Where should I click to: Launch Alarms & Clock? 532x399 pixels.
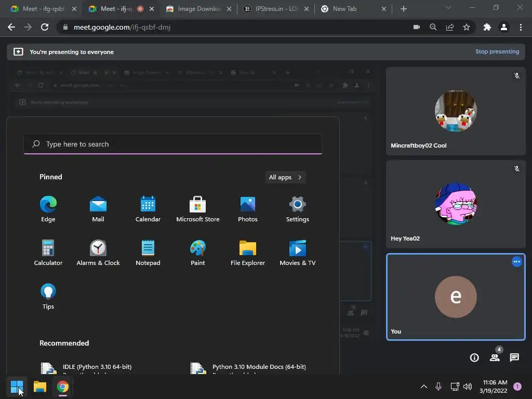[98, 253]
